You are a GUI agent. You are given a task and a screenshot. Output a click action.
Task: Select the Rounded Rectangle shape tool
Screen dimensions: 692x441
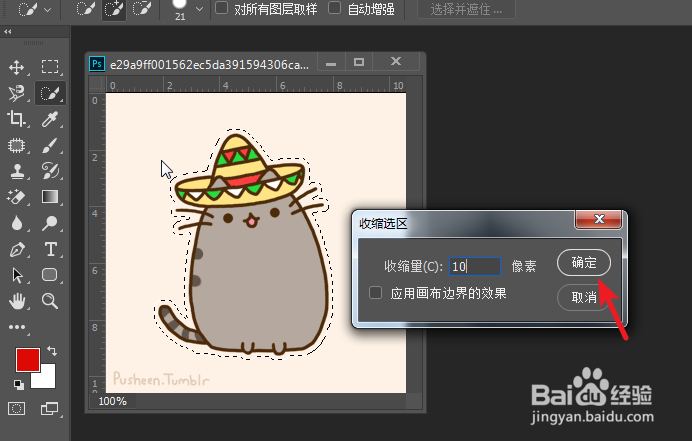pos(50,275)
